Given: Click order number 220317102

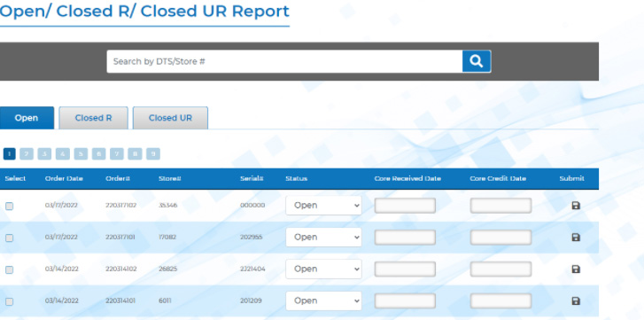Looking at the screenshot, I should [121, 206].
